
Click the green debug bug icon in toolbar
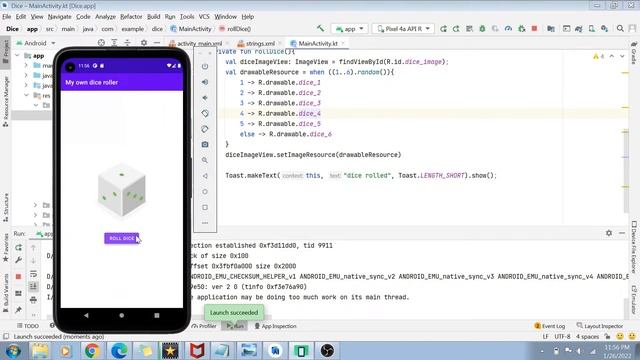click(482, 29)
